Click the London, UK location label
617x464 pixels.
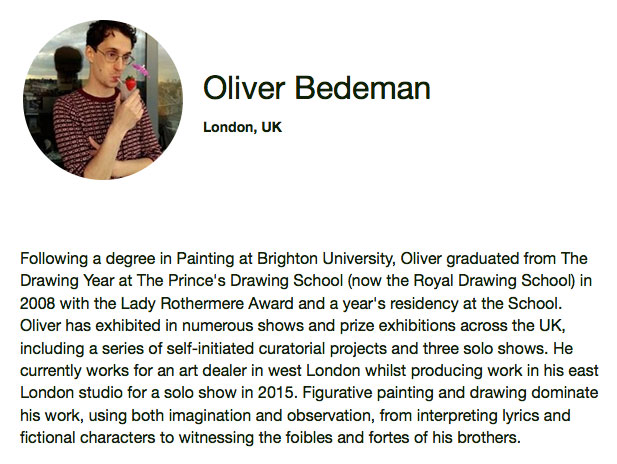(242, 127)
